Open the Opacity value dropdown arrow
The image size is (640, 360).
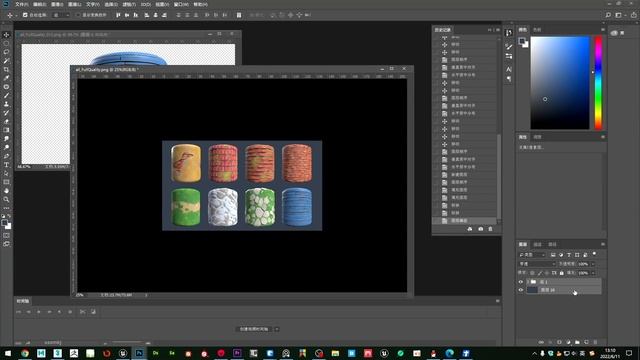click(x=593, y=264)
